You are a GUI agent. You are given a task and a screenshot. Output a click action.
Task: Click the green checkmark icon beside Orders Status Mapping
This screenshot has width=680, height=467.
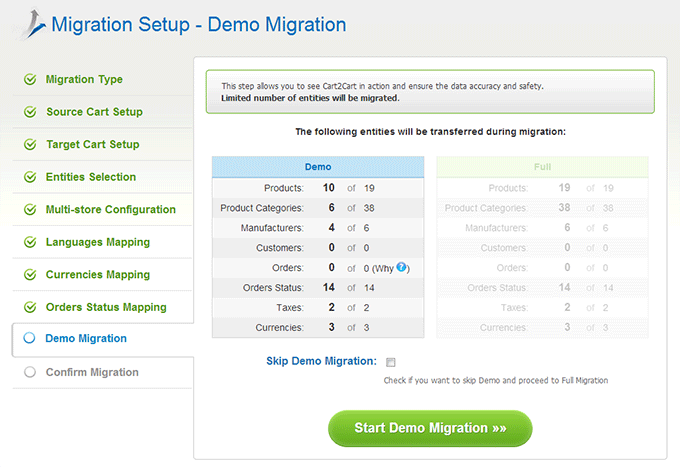click(x=30, y=307)
